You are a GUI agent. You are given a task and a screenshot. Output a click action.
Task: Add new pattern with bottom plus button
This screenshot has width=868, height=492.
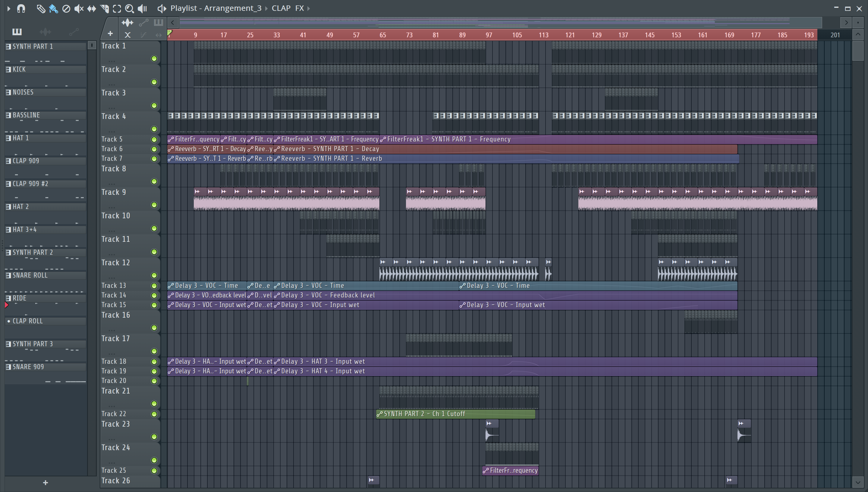46,483
